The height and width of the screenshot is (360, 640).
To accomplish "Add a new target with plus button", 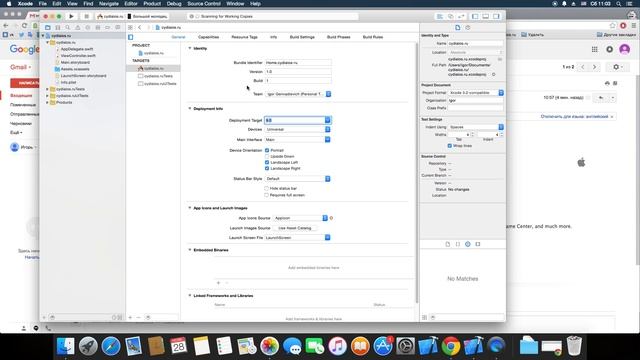I will (130, 317).
